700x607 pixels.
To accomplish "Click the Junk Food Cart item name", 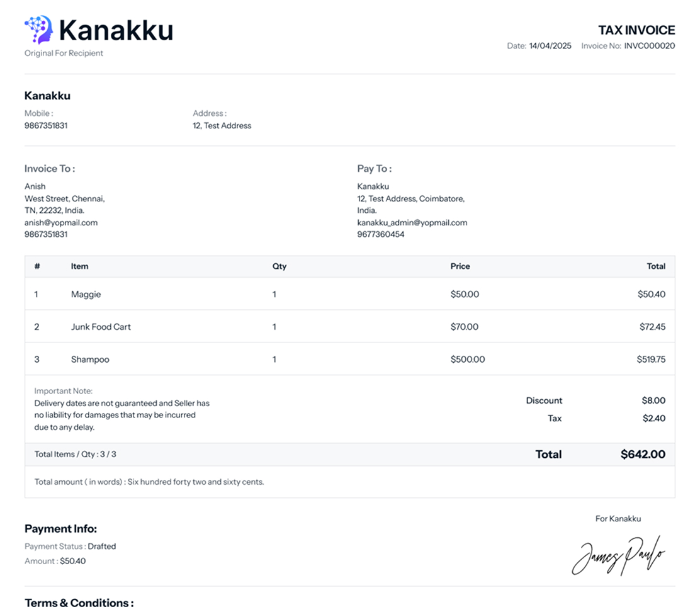I will click(101, 327).
